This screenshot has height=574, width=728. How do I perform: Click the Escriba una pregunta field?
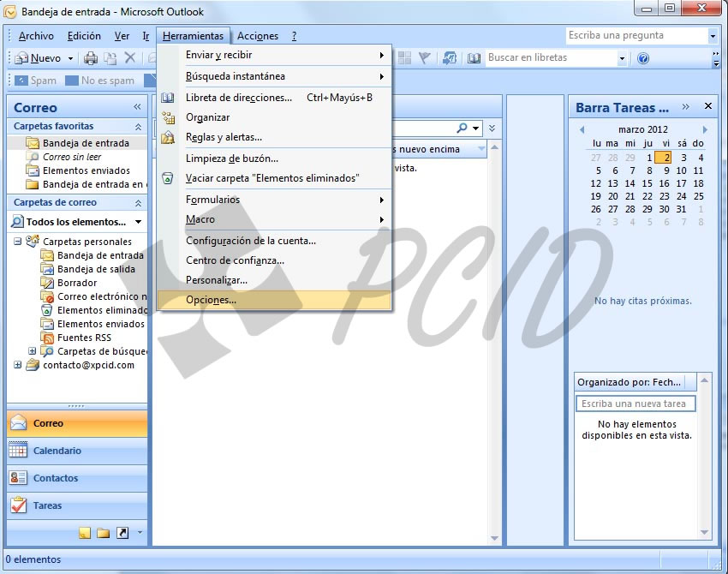636,35
